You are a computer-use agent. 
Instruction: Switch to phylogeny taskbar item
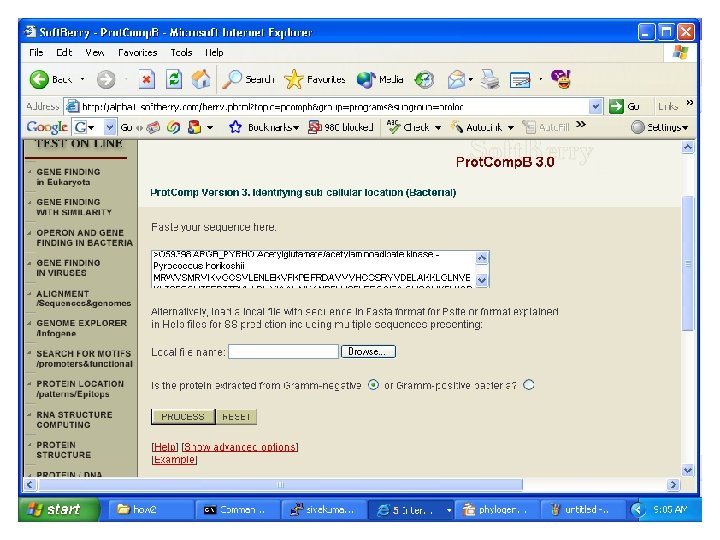[497, 510]
